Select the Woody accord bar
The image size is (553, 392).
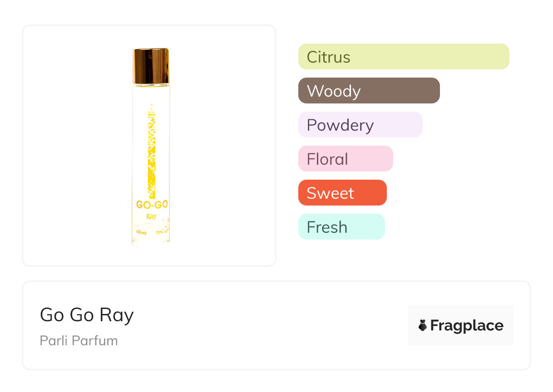pyautogui.click(x=369, y=91)
